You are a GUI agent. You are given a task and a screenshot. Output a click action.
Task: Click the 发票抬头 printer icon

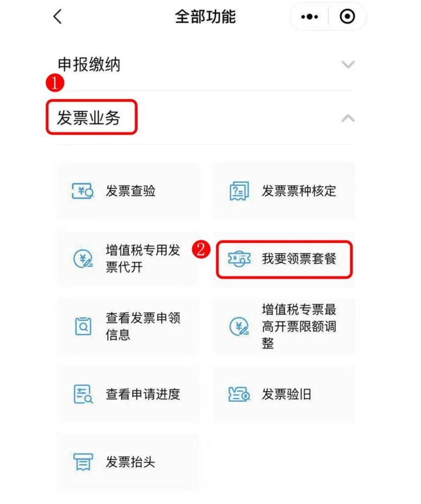pos(83,462)
